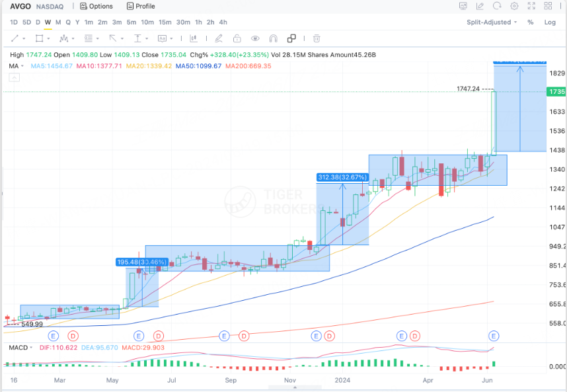
Task: Select the wave pattern drawing tool
Action: [63, 38]
